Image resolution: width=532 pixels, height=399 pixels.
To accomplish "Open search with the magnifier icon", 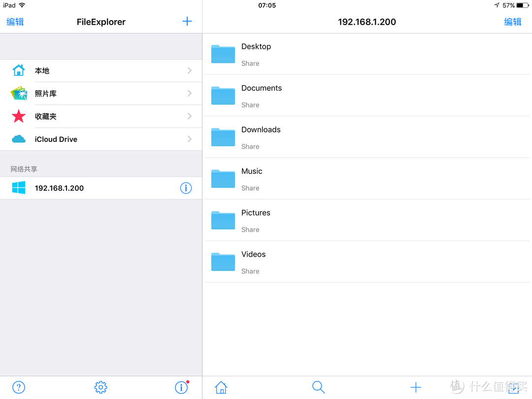I will (x=318, y=387).
